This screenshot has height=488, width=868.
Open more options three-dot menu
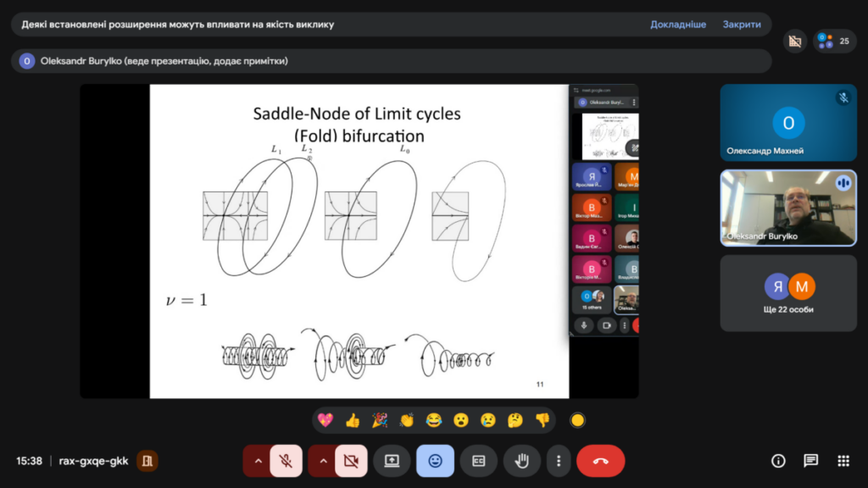[x=558, y=461]
